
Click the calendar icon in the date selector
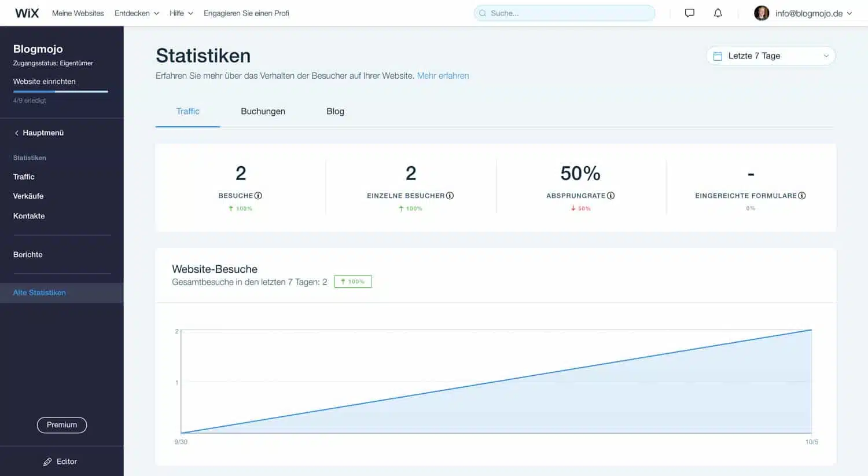718,56
